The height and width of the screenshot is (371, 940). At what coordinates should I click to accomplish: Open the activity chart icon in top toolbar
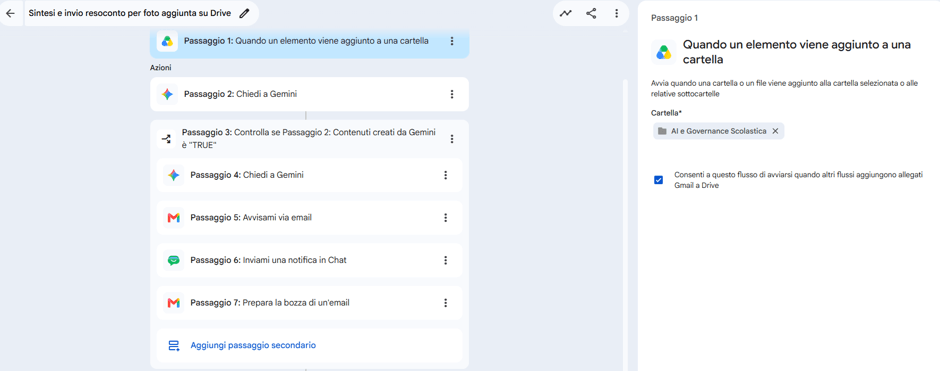point(565,13)
